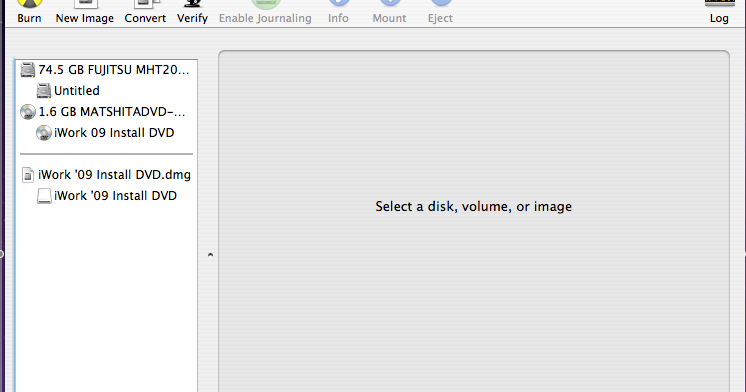
Task: Click the Eject toolbar button
Action: point(440,12)
